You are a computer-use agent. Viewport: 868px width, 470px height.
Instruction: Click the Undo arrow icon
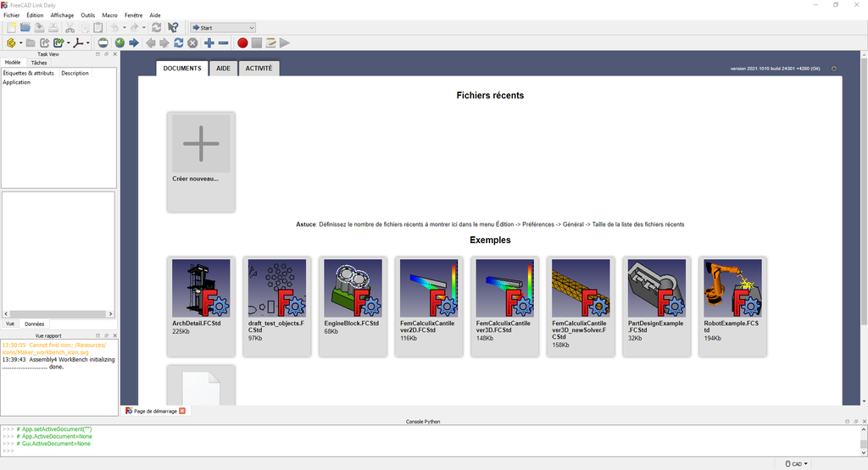pos(114,27)
